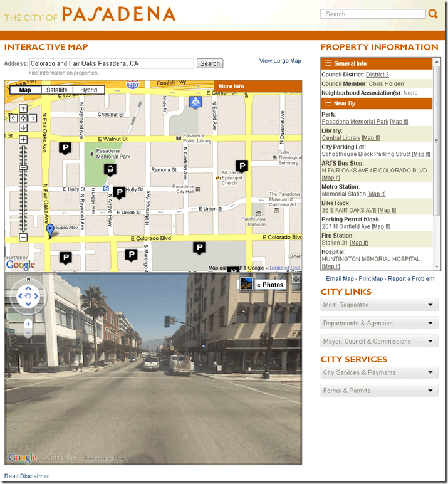Open Most Requested dropdown

[380, 305]
